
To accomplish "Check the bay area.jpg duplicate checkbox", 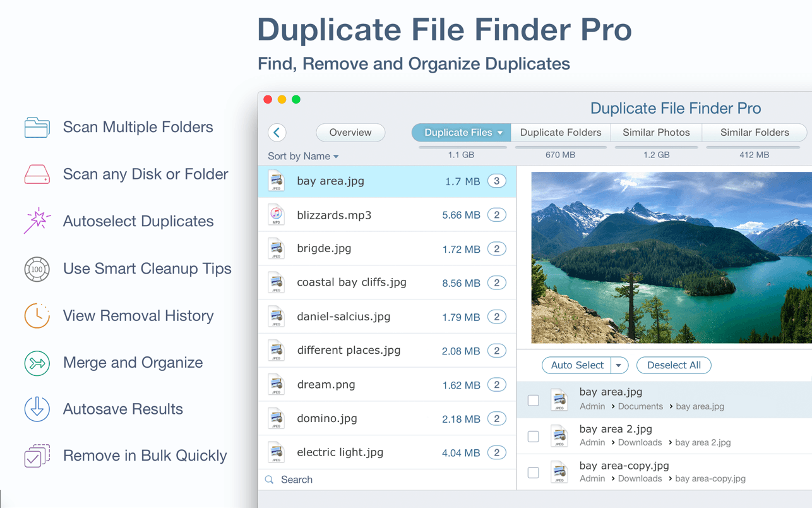I will [x=534, y=399].
